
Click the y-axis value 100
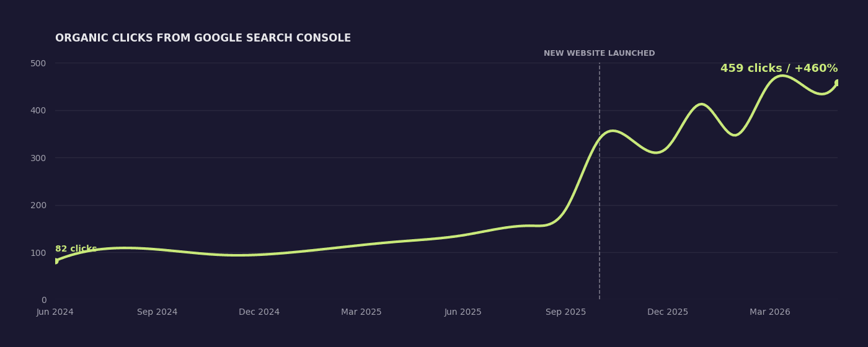(x=38, y=253)
